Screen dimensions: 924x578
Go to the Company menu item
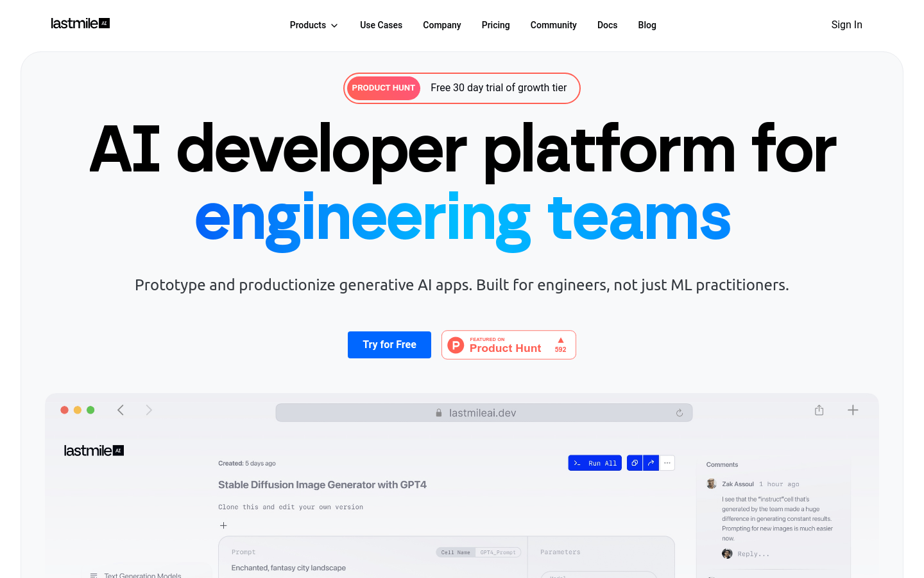pyautogui.click(x=442, y=25)
